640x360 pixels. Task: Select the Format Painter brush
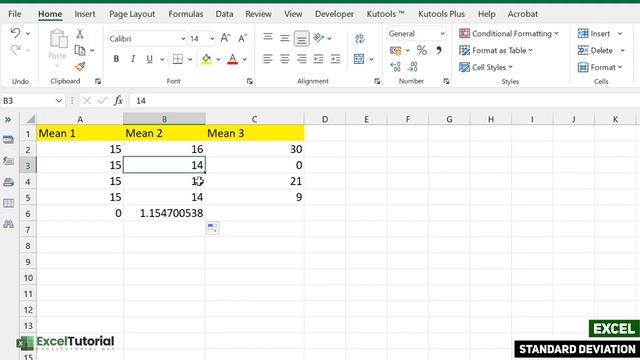click(x=80, y=67)
